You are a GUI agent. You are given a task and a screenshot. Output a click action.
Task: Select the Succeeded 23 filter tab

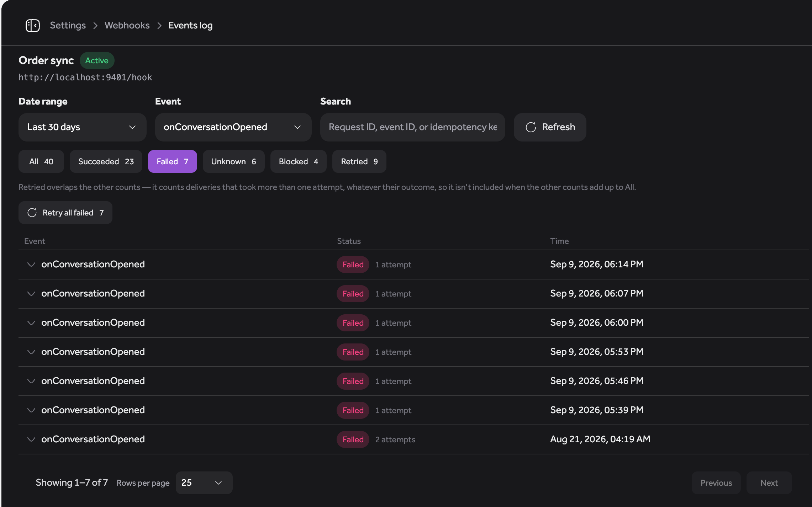click(x=106, y=161)
